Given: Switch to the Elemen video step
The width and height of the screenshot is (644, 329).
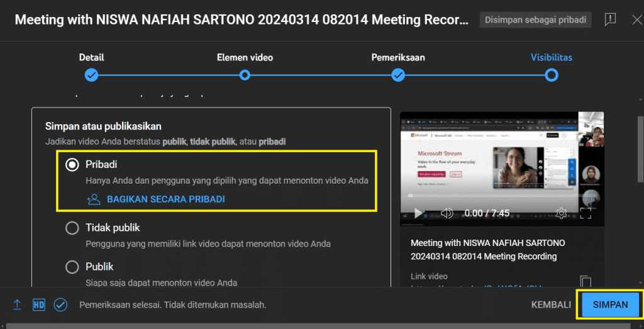Looking at the screenshot, I should tap(245, 75).
